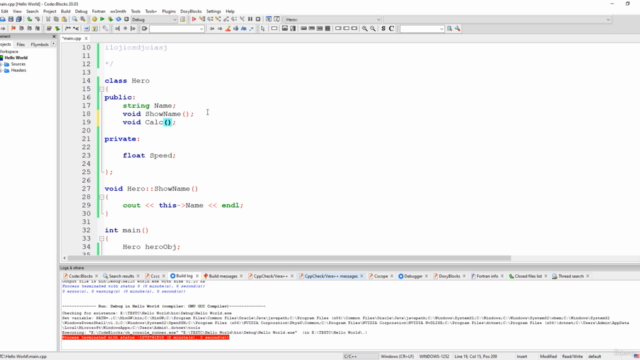Click the Read/Write status bar entry
Image resolution: width=640 pixels, height=360 pixels.
(572, 356)
